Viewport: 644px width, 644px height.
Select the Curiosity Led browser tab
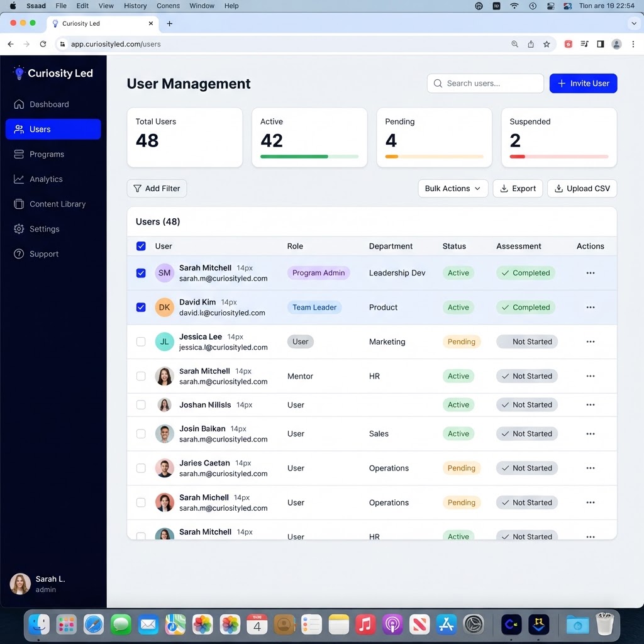pos(103,23)
